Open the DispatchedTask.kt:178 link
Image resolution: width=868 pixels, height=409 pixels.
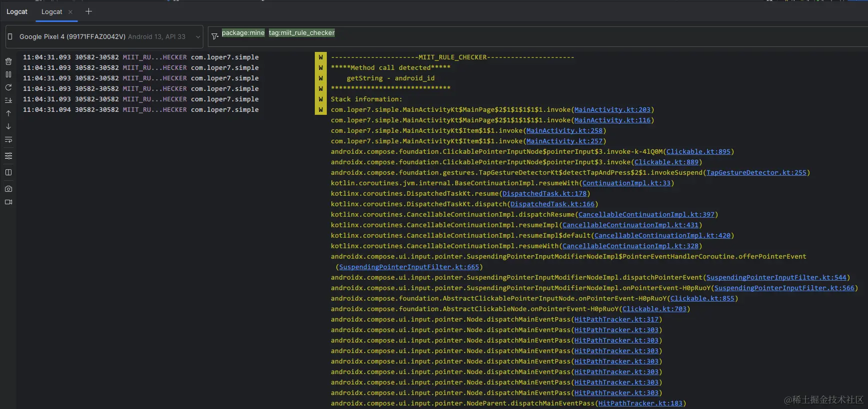click(x=544, y=193)
